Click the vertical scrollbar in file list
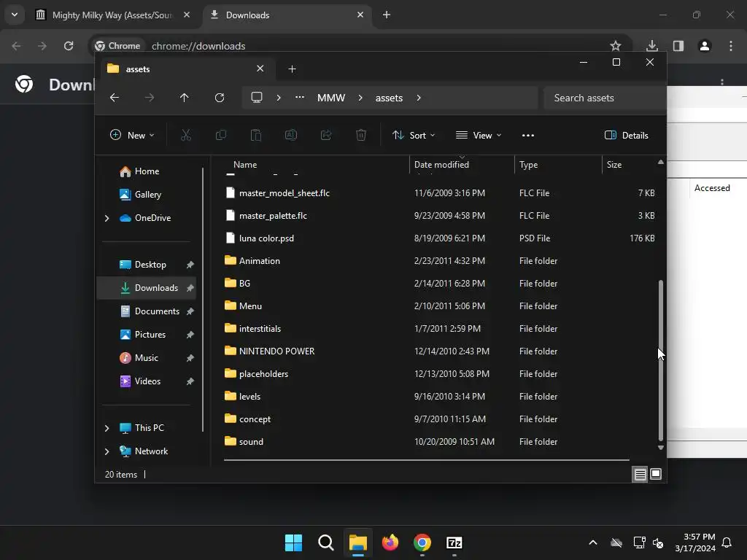Screen dimensions: 747x560 [x=661, y=360]
